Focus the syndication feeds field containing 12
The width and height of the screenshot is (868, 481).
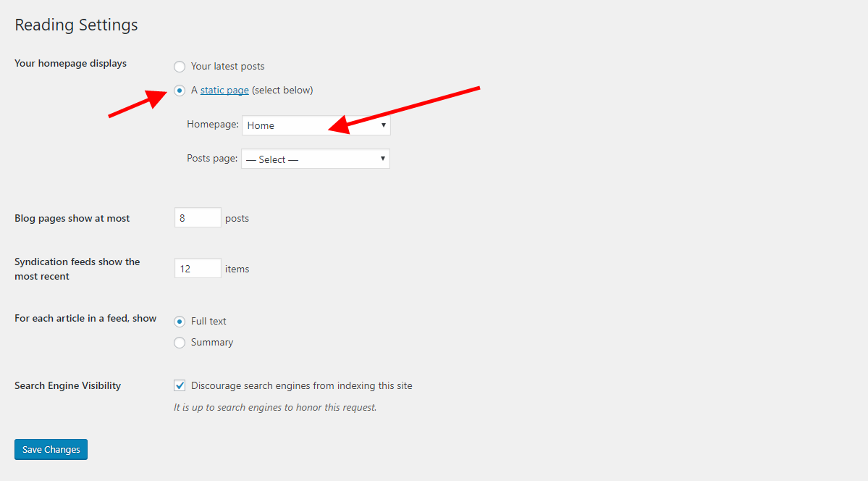pos(198,269)
